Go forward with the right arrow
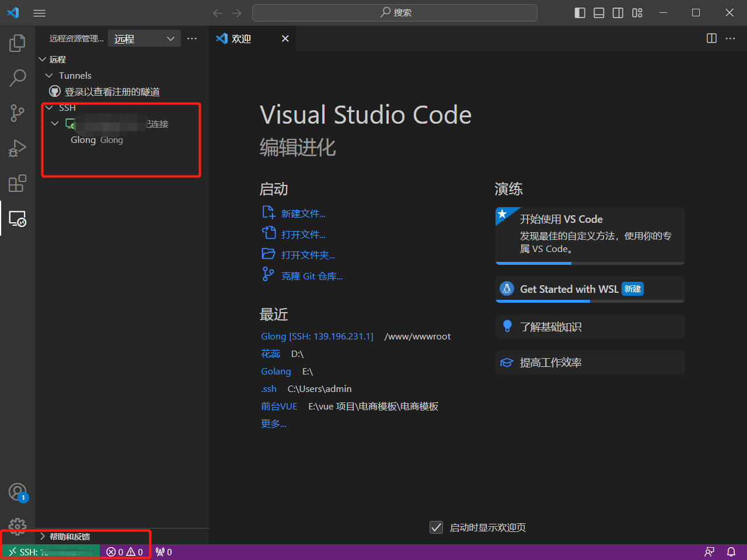Image resolution: width=747 pixels, height=560 pixels. pyautogui.click(x=236, y=13)
